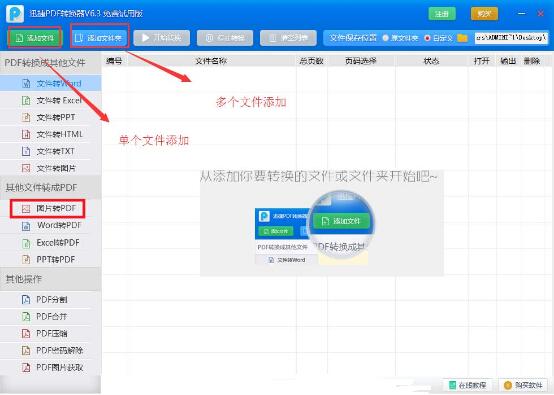Click the 停止转换 stop conversion button
This screenshot has height=395, width=554.
pos(225,38)
